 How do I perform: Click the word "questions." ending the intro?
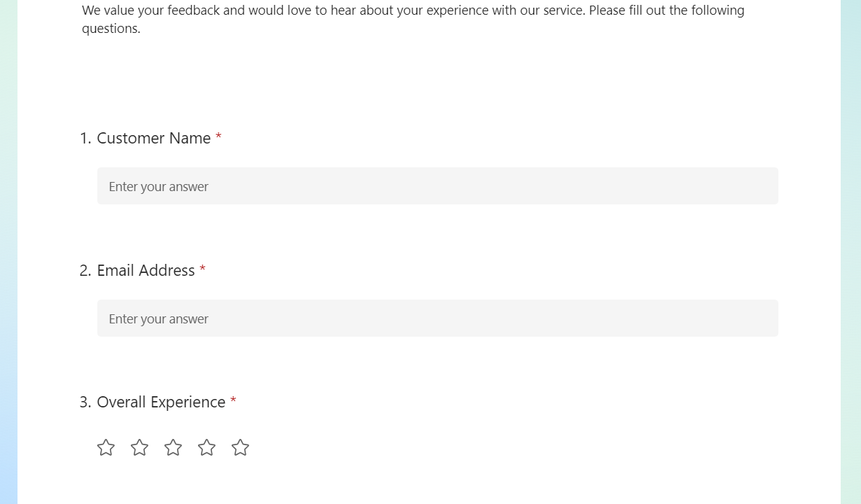[111, 29]
